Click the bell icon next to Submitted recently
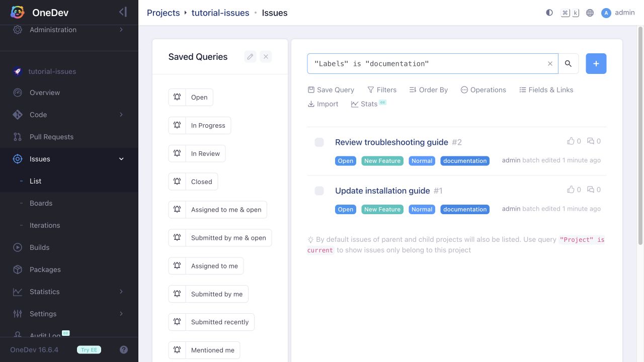 tap(177, 322)
